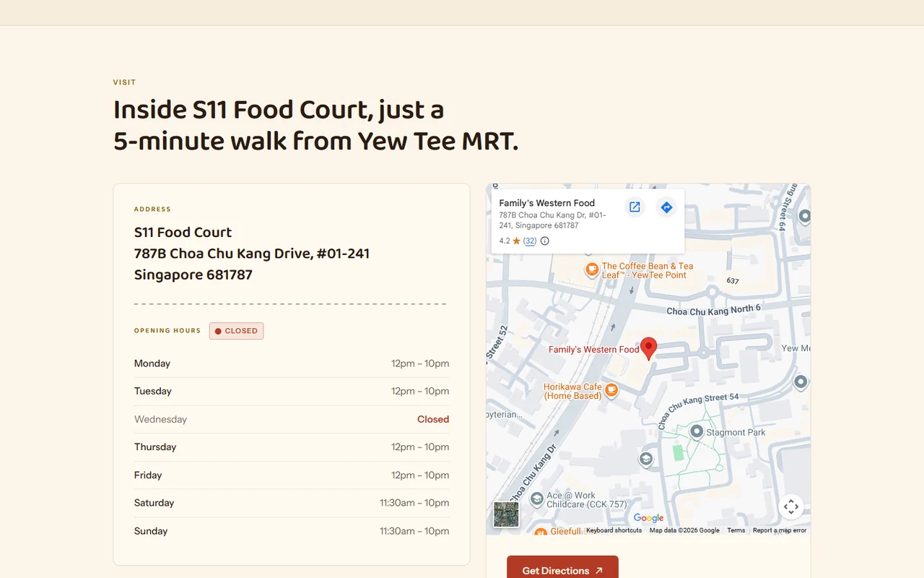Viewport: 924px width, 578px height.
Task: Click the blue directions diamond icon
Action: pyautogui.click(x=666, y=207)
